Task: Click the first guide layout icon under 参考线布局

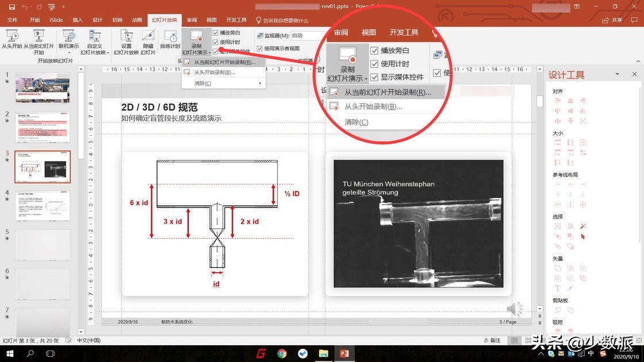Action: (558, 184)
